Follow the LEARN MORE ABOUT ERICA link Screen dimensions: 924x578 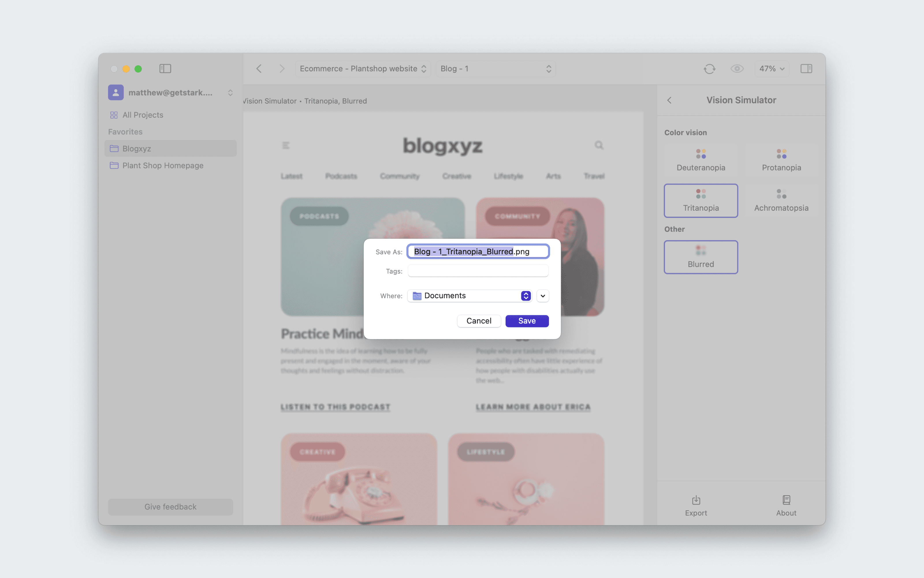click(533, 407)
